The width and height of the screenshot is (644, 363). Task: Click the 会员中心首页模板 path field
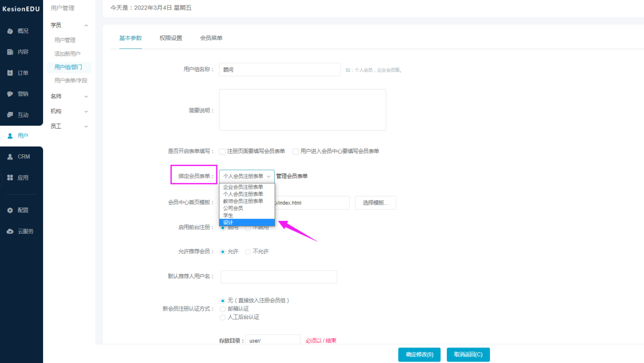(x=312, y=203)
